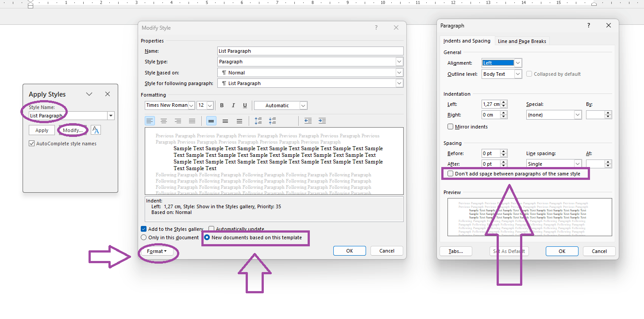644x319 pixels.
Task: Open Styles pane icon in Apply Styles
Action: pyautogui.click(x=96, y=130)
